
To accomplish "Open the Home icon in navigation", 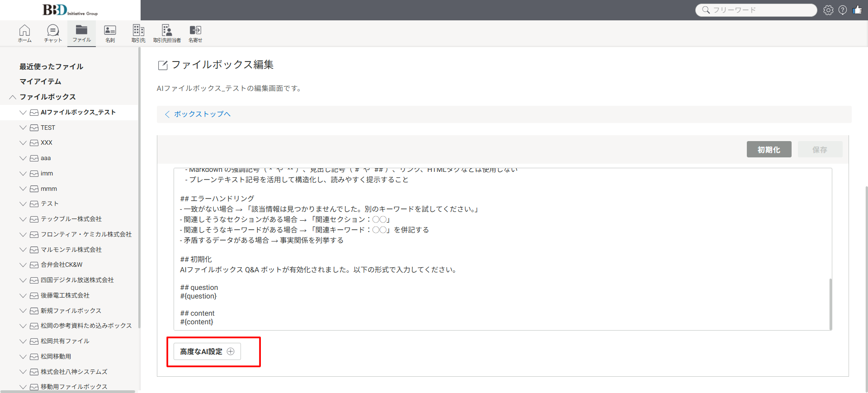I will coord(24,33).
